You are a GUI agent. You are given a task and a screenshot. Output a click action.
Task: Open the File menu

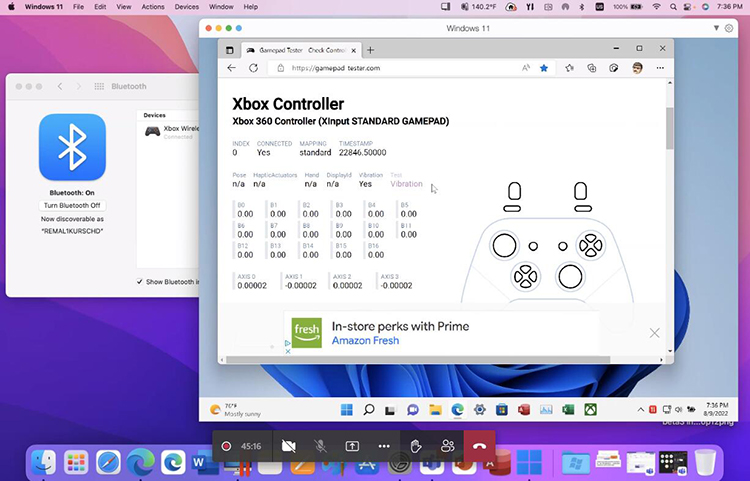click(78, 7)
